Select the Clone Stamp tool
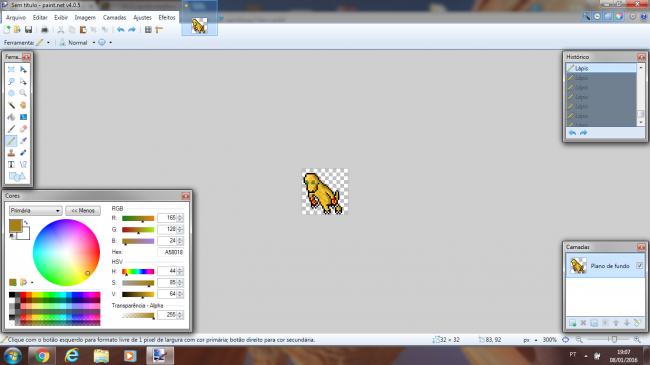Screen dimensions: 650x365 [11, 153]
